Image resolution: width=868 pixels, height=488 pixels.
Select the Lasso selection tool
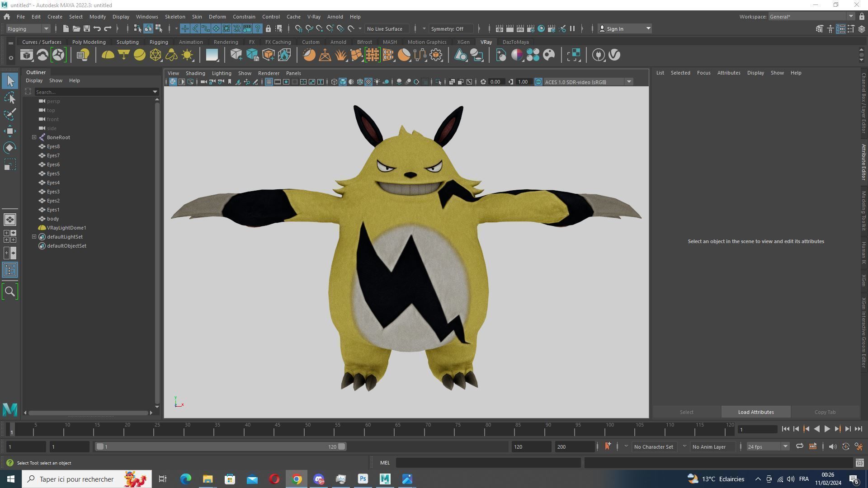pos(10,98)
